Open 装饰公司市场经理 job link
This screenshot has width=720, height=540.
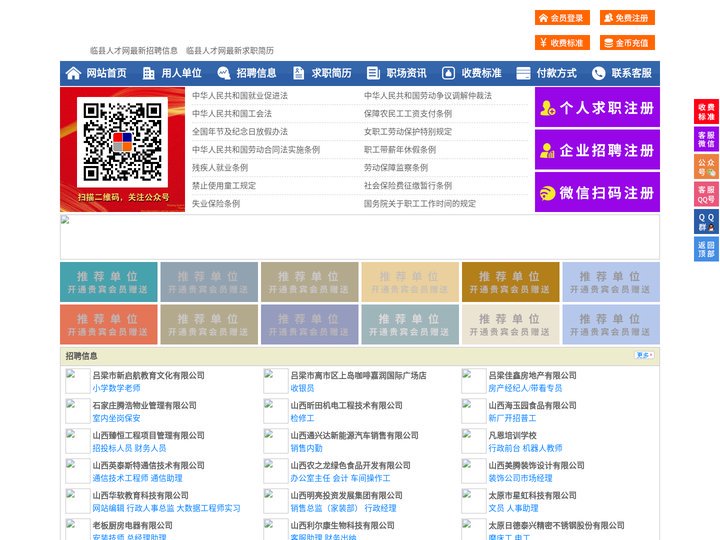tap(520, 478)
